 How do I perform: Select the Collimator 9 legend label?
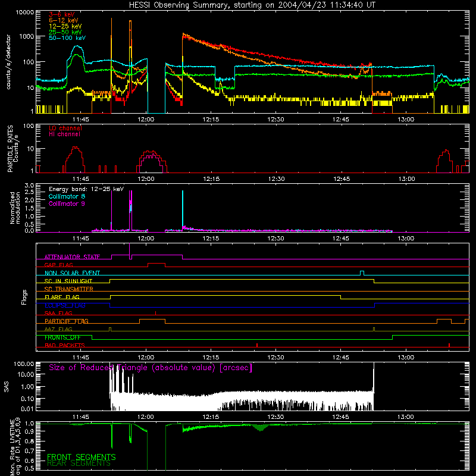[x=67, y=203]
